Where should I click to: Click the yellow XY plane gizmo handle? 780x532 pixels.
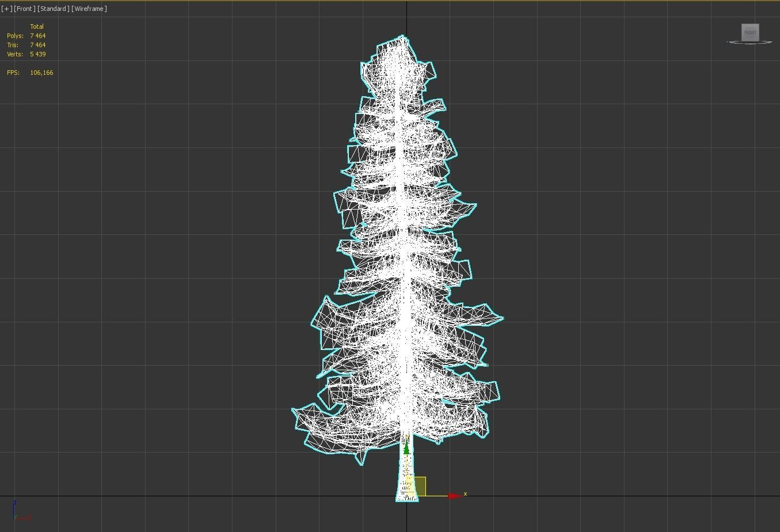tap(417, 486)
